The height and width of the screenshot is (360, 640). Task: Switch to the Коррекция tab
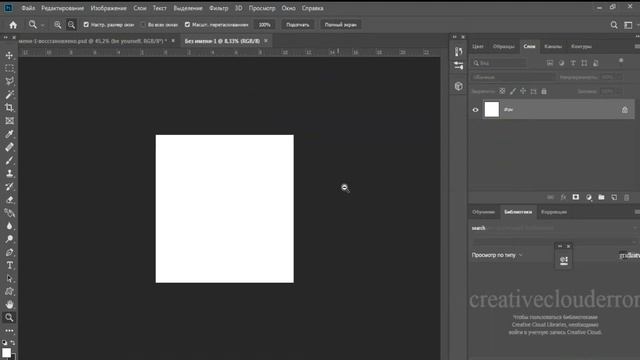(553, 212)
